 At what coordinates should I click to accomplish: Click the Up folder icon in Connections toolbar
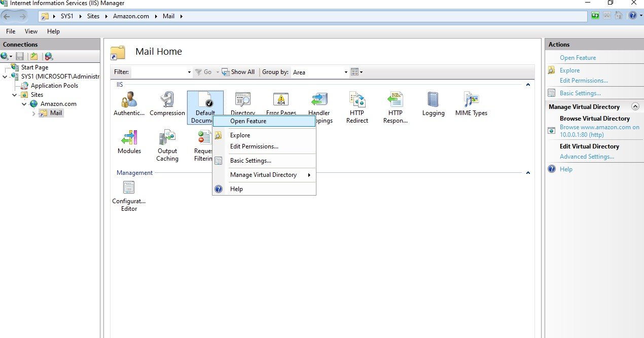point(34,56)
